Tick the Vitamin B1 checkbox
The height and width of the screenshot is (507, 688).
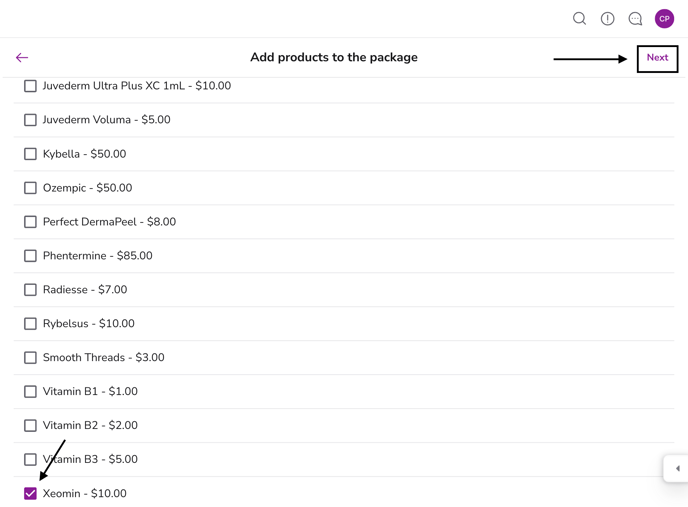point(30,392)
